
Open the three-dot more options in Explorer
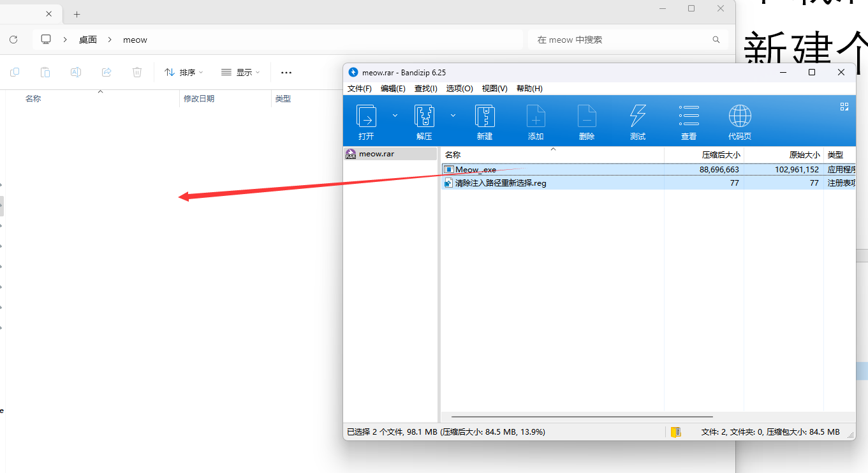click(286, 73)
